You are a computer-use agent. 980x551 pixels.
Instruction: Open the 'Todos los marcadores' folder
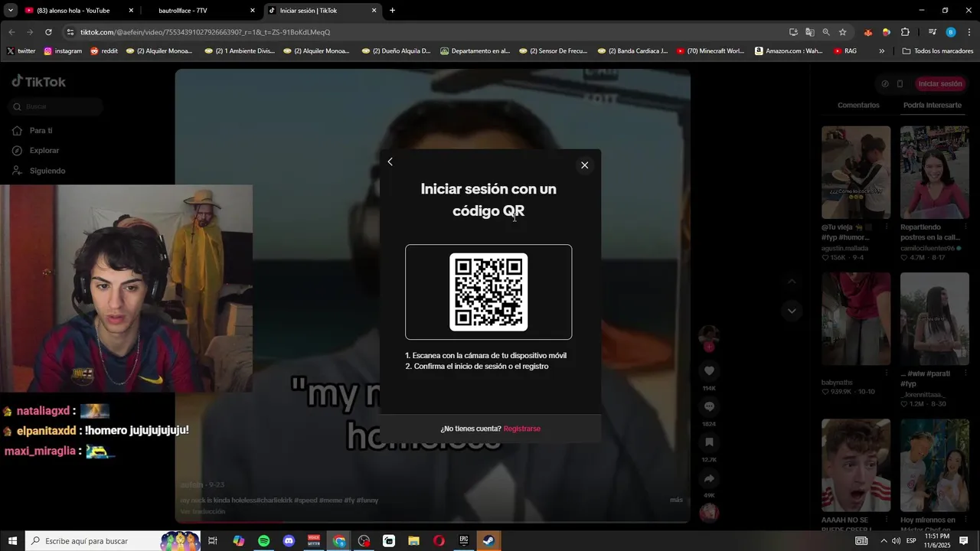coord(938,51)
